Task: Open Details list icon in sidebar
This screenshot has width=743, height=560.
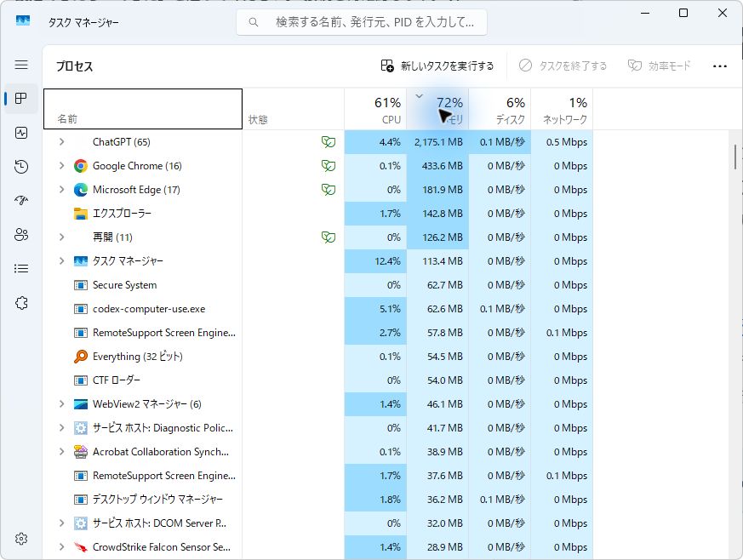Action: point(21,269)
